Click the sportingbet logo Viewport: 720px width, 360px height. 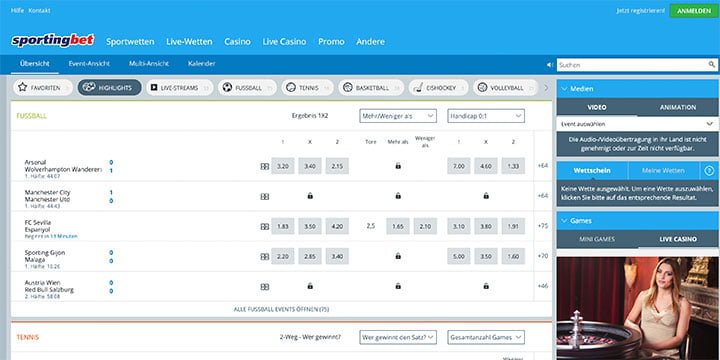53,40
